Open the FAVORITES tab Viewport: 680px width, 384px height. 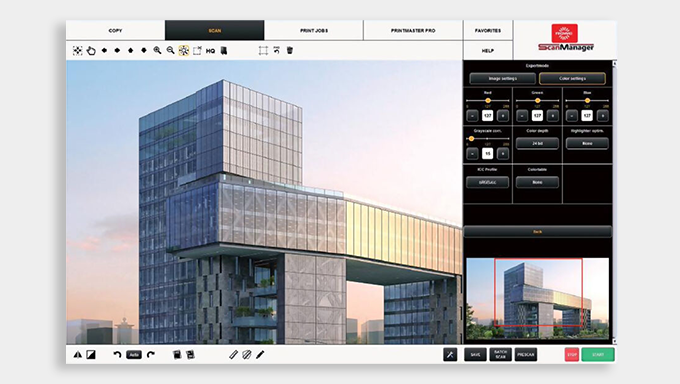(488, 30)
